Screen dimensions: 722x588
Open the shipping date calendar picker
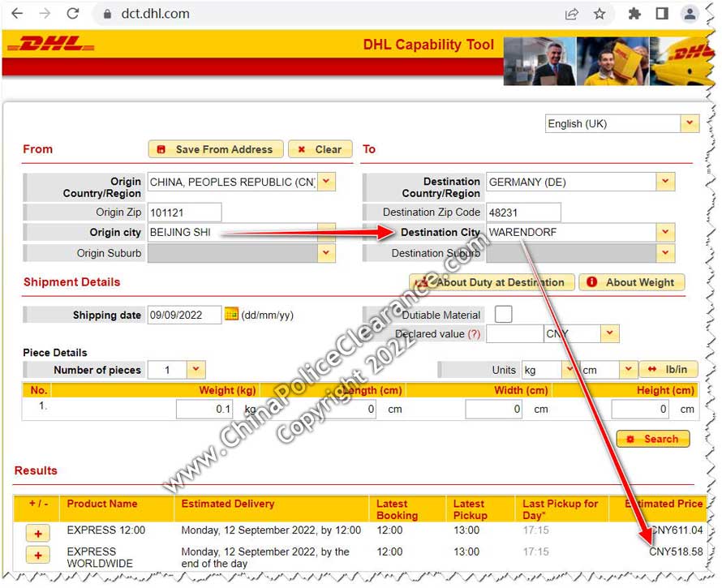[231, 314]
